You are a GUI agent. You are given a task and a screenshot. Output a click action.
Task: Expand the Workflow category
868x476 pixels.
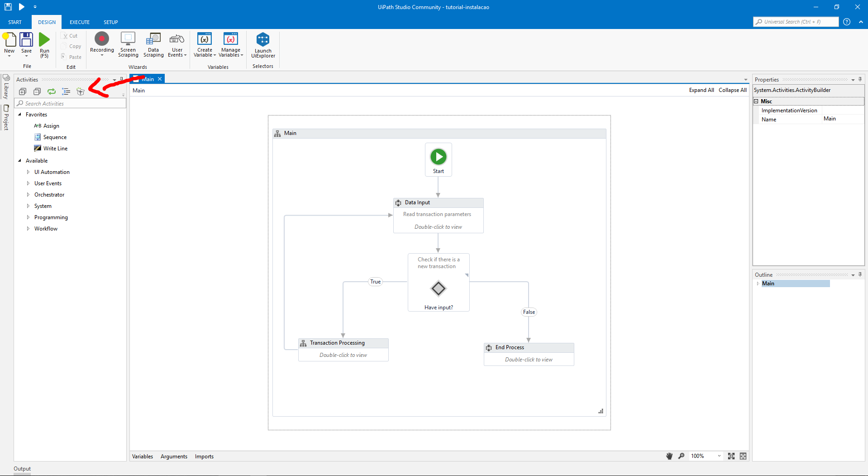pyautogui.click(x=28, y=229)
